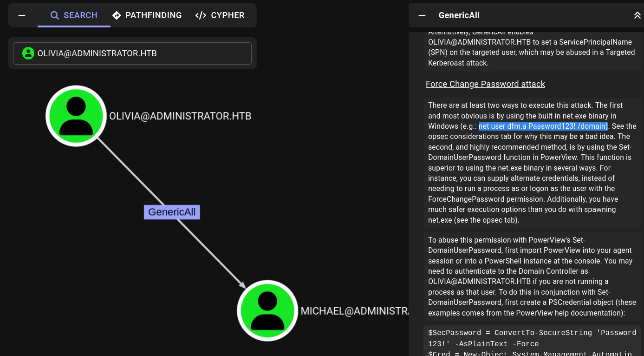Click the Targeted Kerberoast attack paragraph
The height and width of the screenshot is (356, 644).
pos(532,52)
